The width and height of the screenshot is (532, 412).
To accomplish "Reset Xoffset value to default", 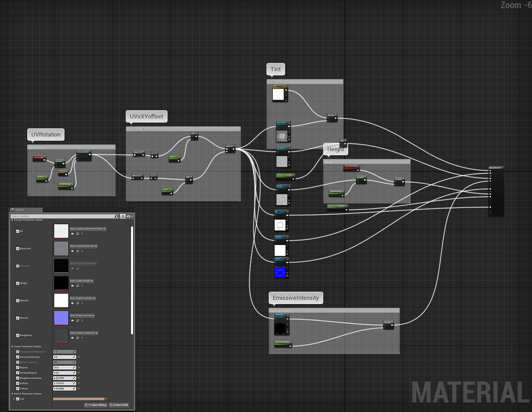I will click(x=79, y=383).
